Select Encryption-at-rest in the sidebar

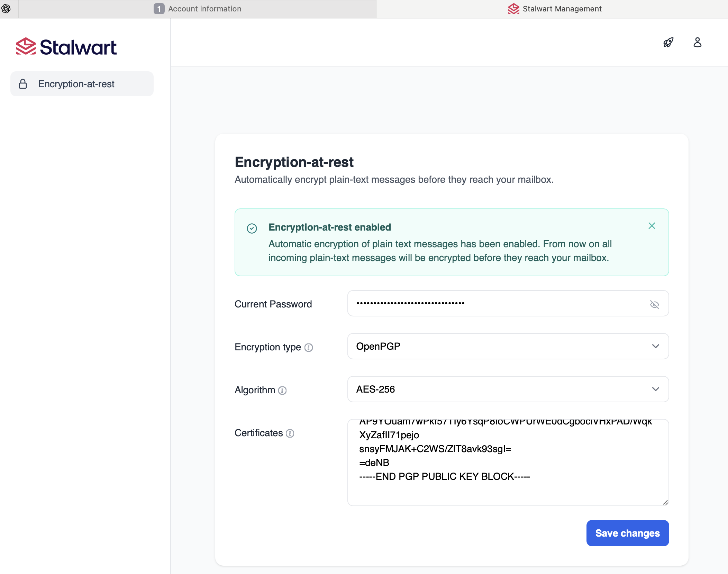pos(82,84)
